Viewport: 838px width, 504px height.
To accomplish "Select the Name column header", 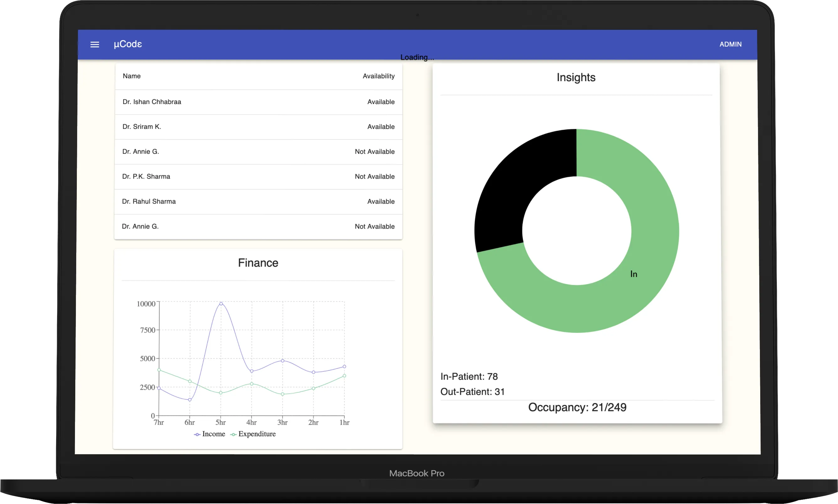I will click(131, 76).
